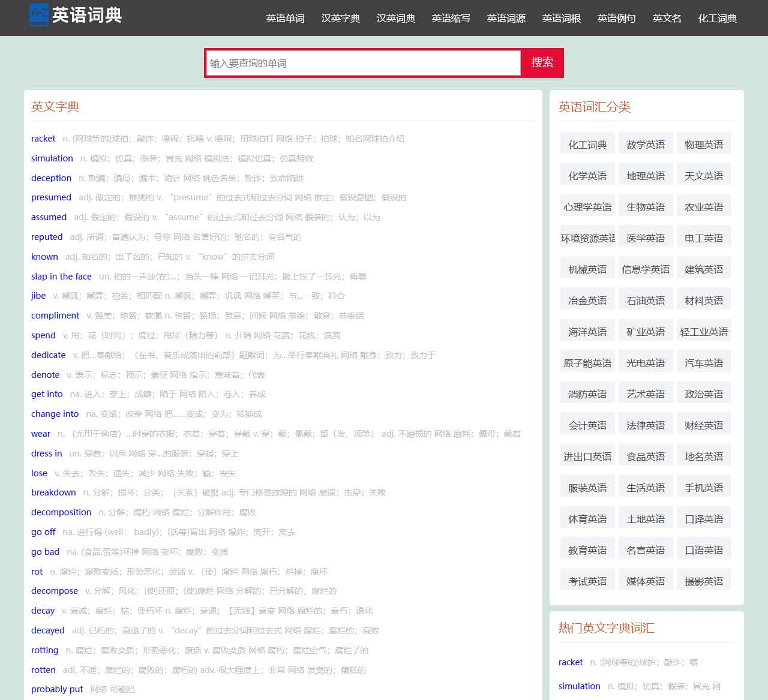Image resolution: width=768 pixels, height=700 pixels.
Task: Open the 英语单词 menu item
Action: [285, 18]
